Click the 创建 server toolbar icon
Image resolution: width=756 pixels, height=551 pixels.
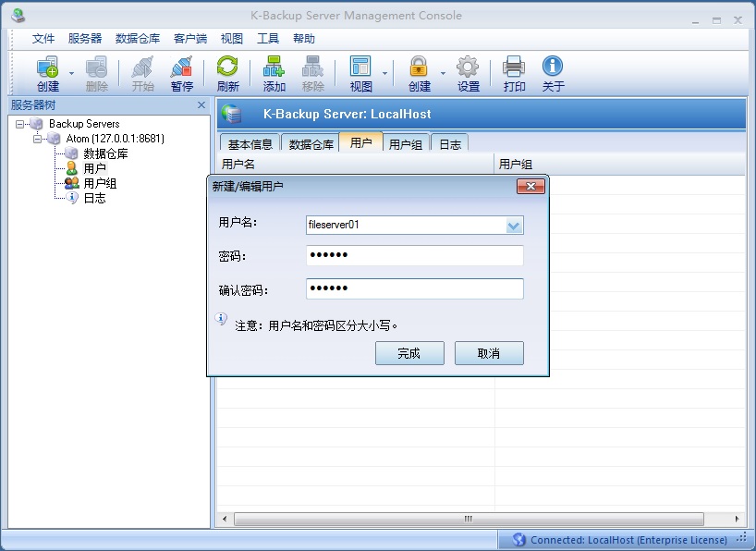tap(48, 73)
